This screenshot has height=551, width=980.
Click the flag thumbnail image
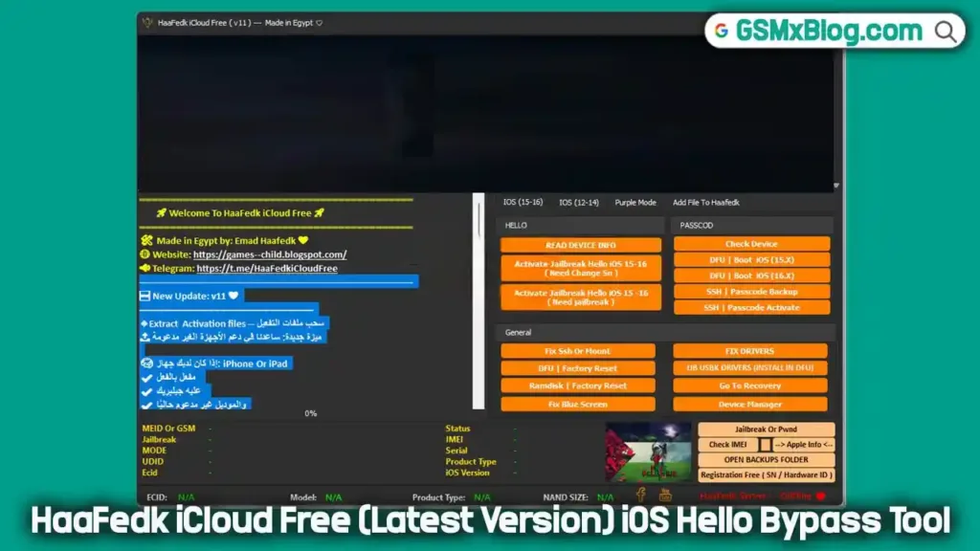click(648, 452)
